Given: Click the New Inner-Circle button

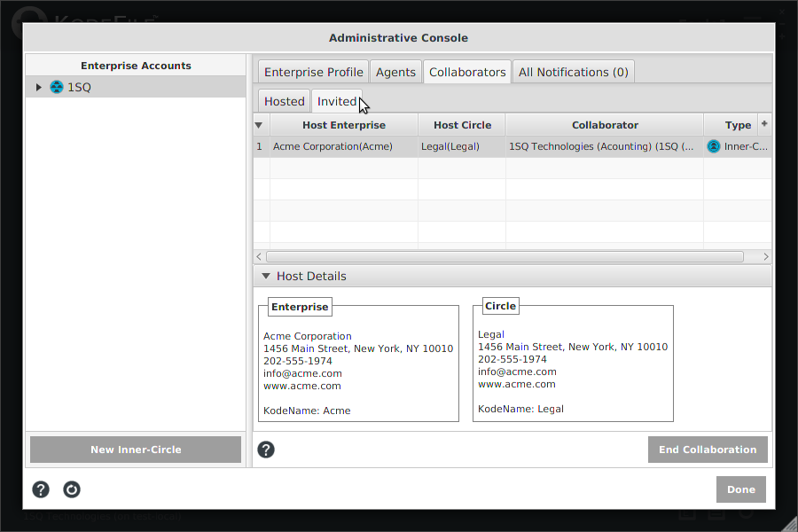Looking at the screenshot, I should (136, 450).
